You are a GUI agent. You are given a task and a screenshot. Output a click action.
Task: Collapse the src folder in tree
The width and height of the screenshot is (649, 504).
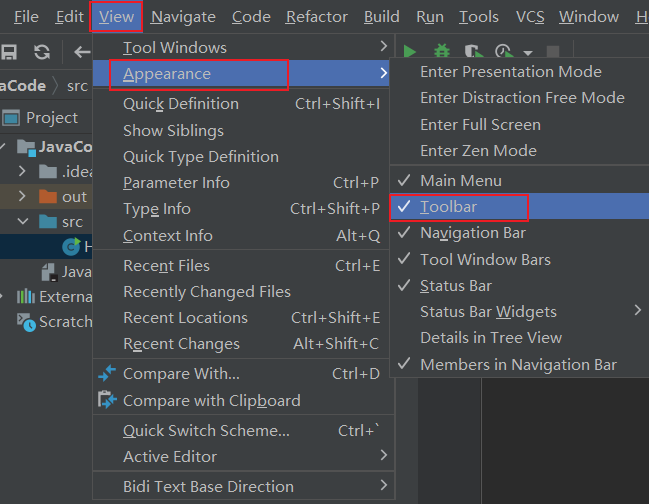(x=24, y=221)
